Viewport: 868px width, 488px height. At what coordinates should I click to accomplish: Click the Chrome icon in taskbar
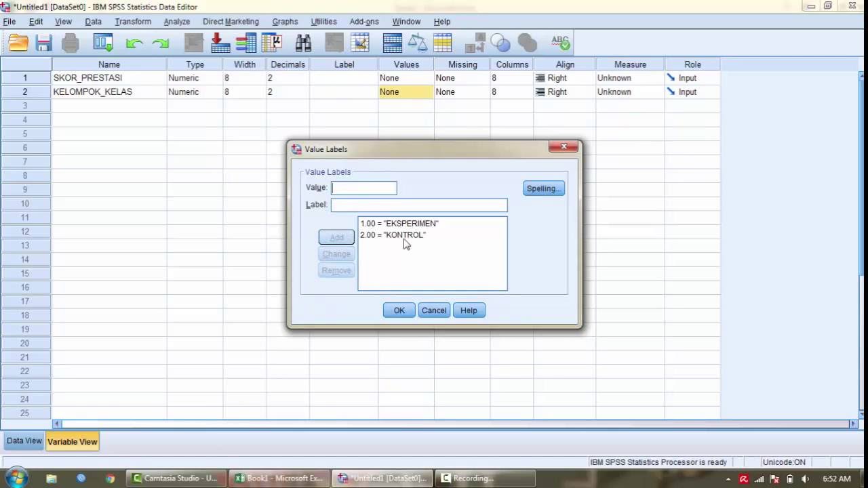(x=111, y=478)
